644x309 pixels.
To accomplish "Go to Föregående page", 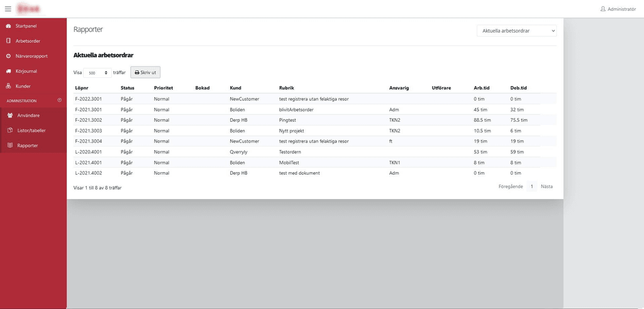I will (510, 187).
